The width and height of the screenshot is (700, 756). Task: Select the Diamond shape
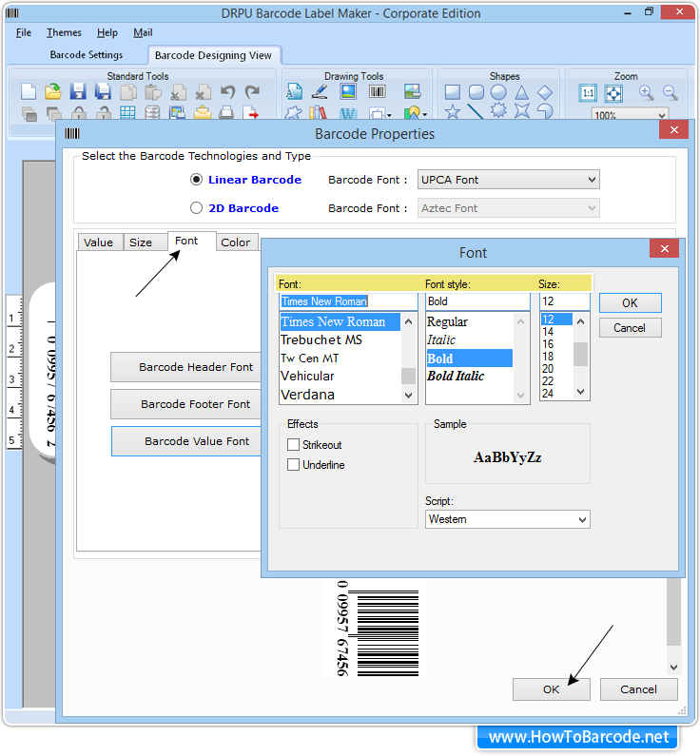coord(545,91)
